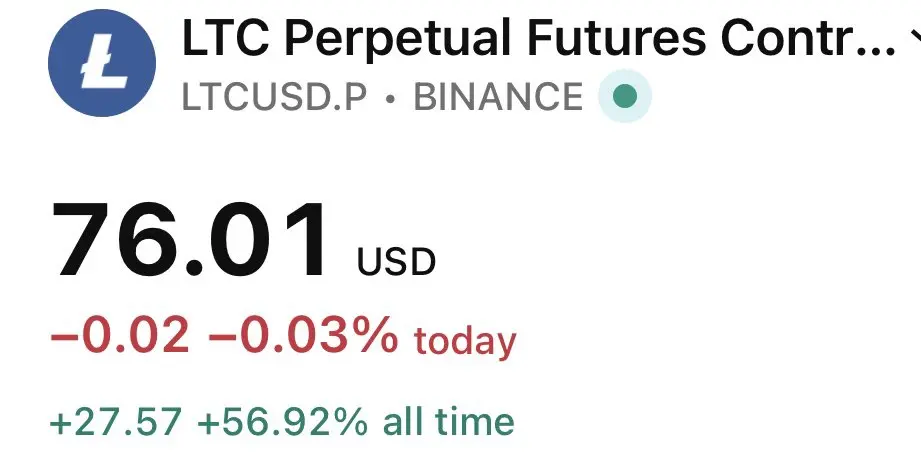Click the +27.57 all-time change value

(x=115, y=421)
